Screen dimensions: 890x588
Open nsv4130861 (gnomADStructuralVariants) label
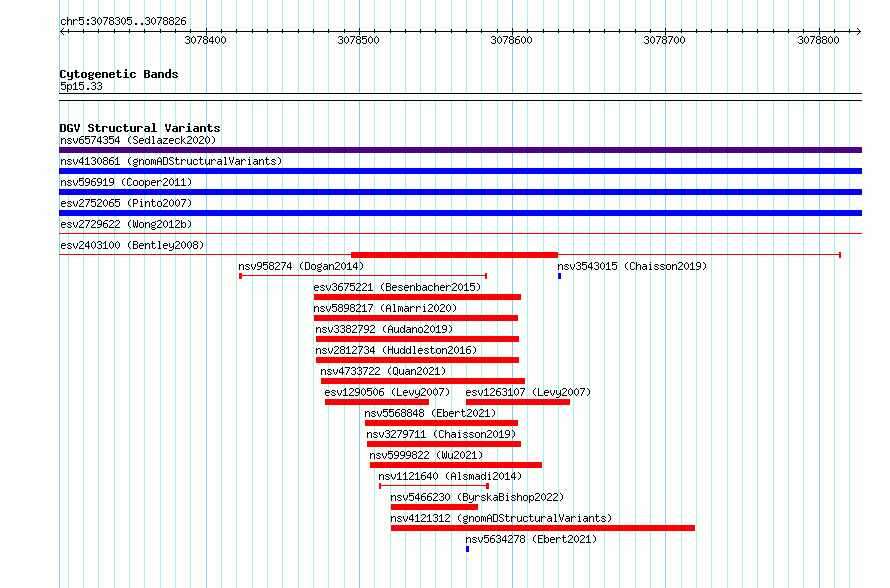pos(171,161)
